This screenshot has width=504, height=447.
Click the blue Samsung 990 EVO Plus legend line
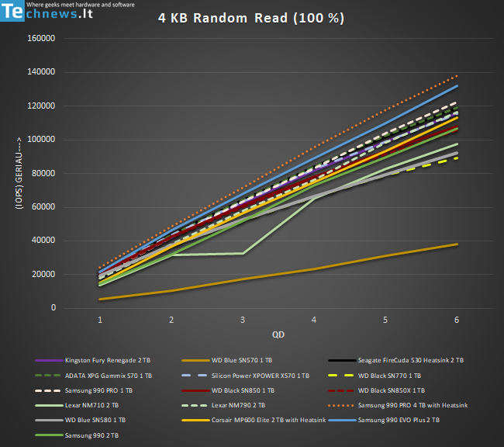pyautogui.click(x=342, y=421)
